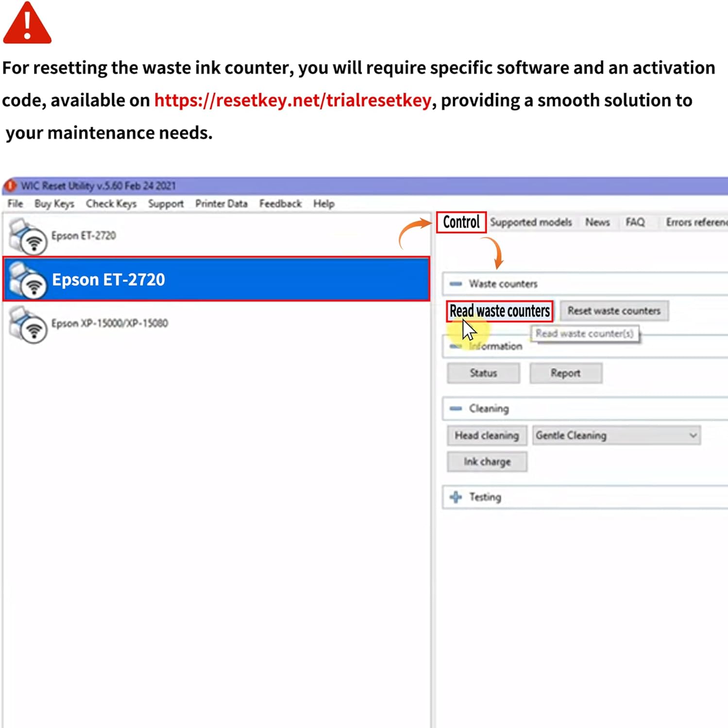The image size is (728, 728).
Task: Expand the Testing section
Action: [456, 497]
